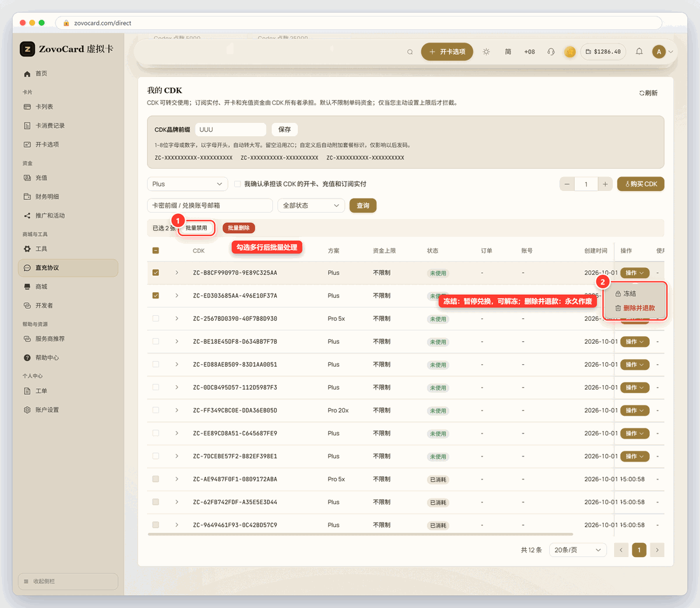
Task: Open 卡列表 in the sidebar
Action: [x=68, y=107]
